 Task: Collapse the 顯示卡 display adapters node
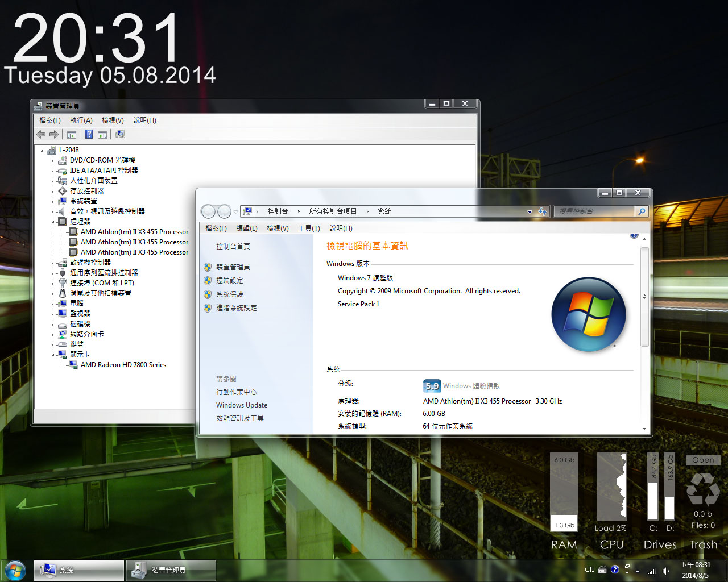tap(53, 355)
